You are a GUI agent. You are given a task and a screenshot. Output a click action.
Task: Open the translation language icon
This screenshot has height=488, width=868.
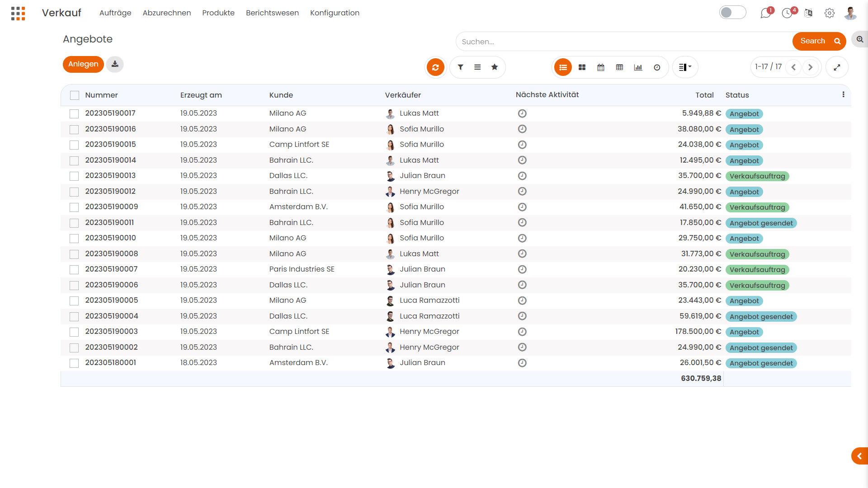pos(808,13)
